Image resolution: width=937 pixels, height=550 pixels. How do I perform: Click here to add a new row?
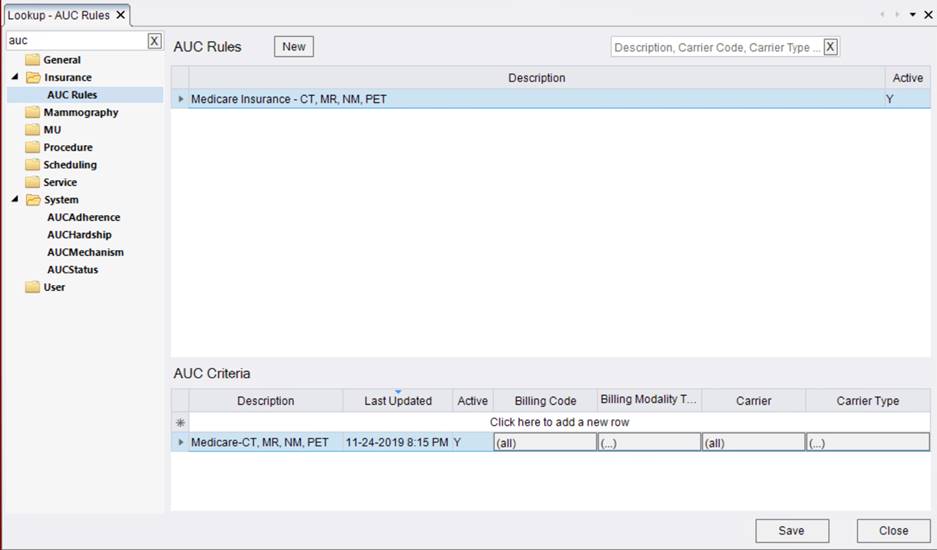pos(559,422)
